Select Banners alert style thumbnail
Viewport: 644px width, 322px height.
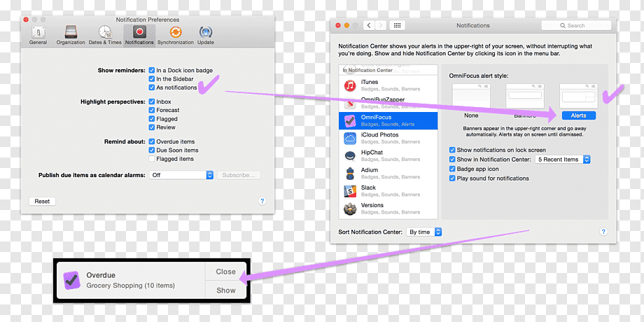pos(525,96)
